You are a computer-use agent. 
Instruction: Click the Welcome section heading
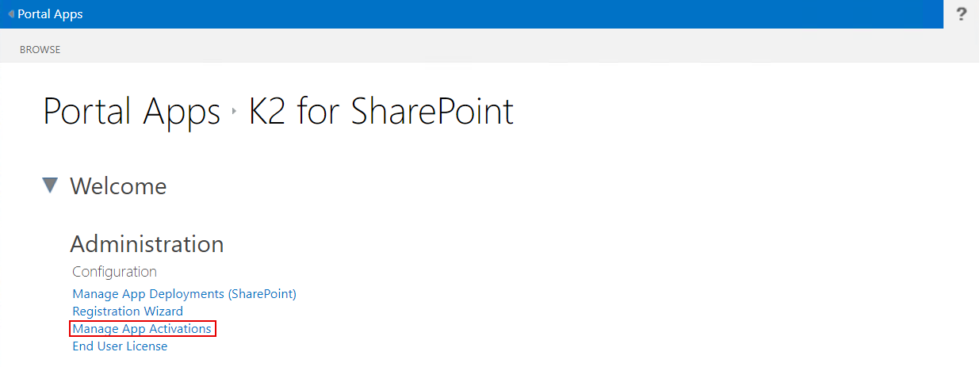118,186
